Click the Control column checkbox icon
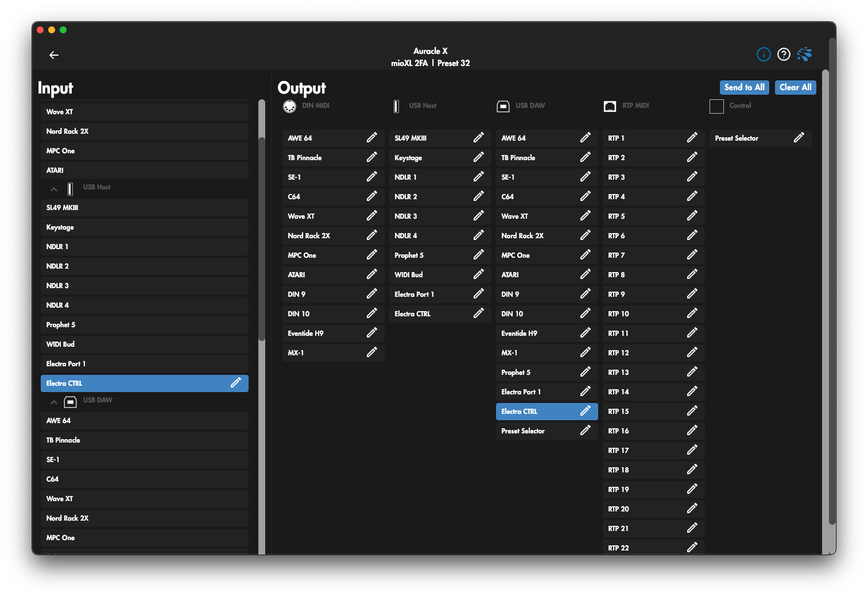 tap(716, 106)
